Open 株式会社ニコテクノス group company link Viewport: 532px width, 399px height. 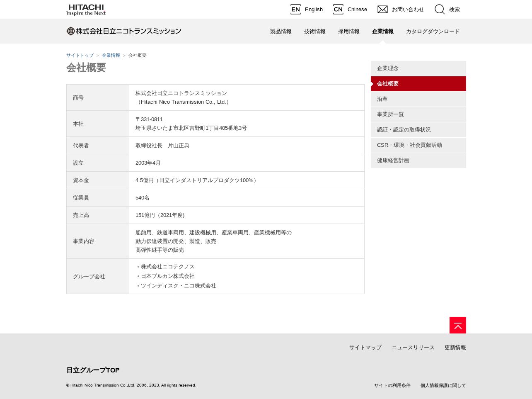[x=168, y=267]
